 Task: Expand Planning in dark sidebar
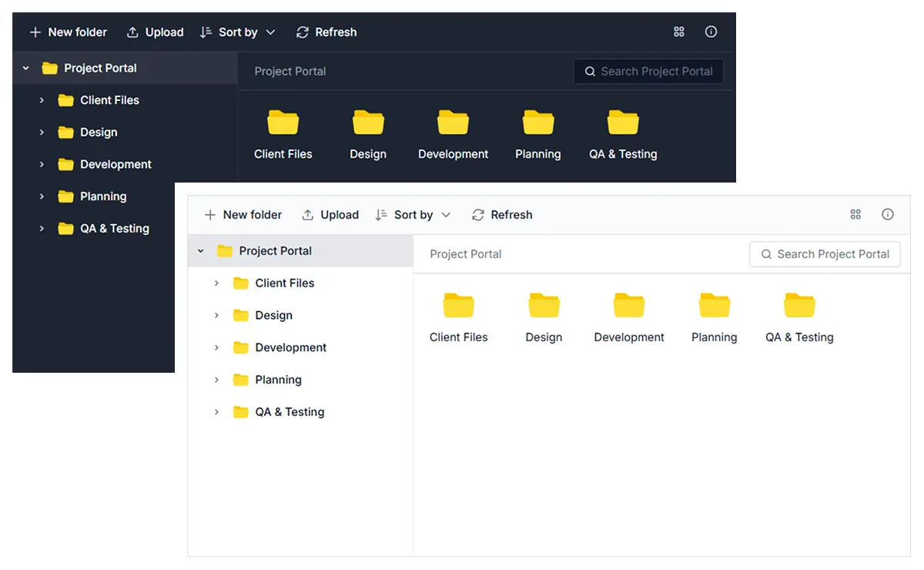pos(42,196)
